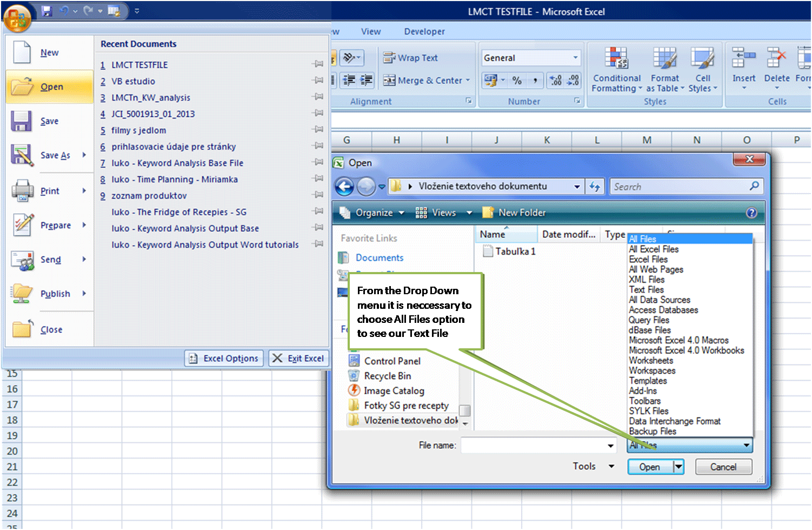Select Close in the Office menu
812x530 pixels.
pos(50,329)
